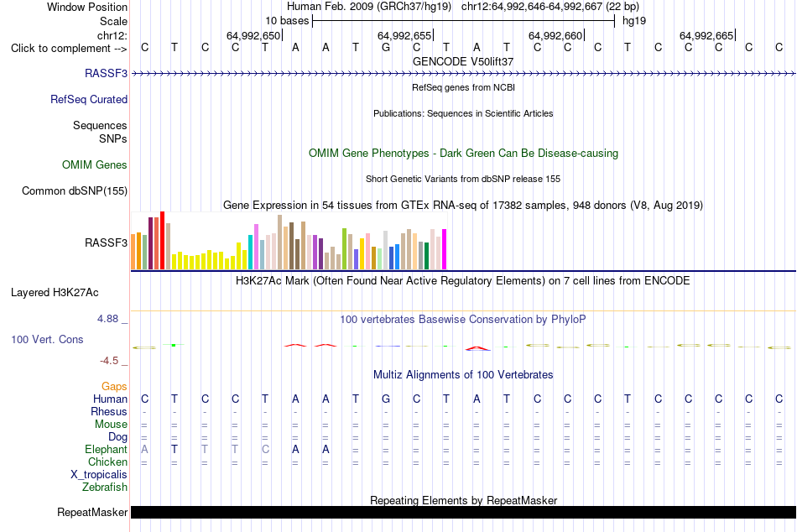Open 'Multiz Alignments of 100 Vertebrates' title
The image size is (797, 532).
[463, 375]
